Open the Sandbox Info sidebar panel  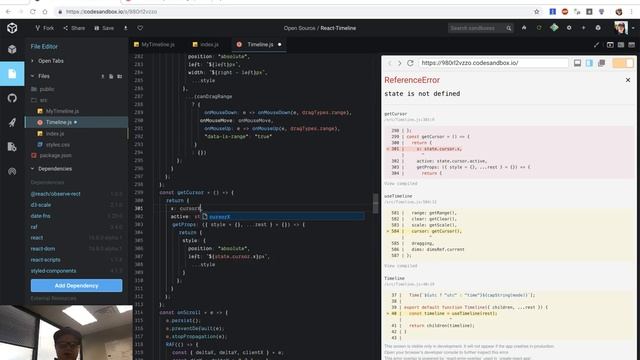[12, 49]
